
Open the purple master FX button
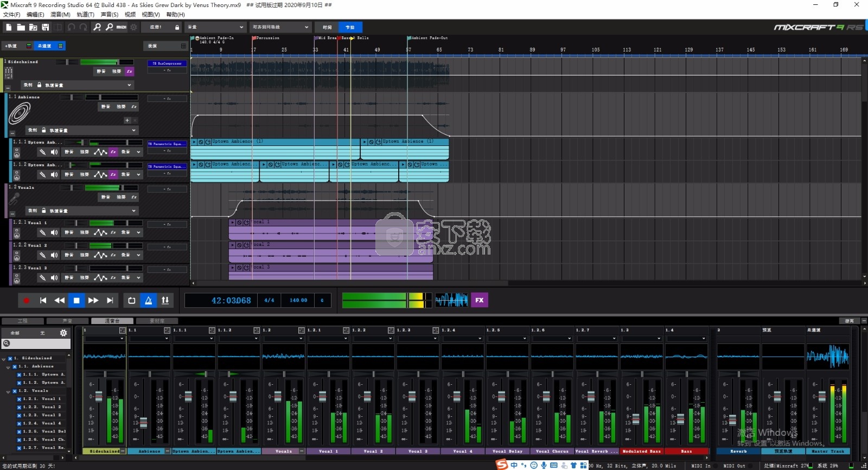tap(480, 300)
